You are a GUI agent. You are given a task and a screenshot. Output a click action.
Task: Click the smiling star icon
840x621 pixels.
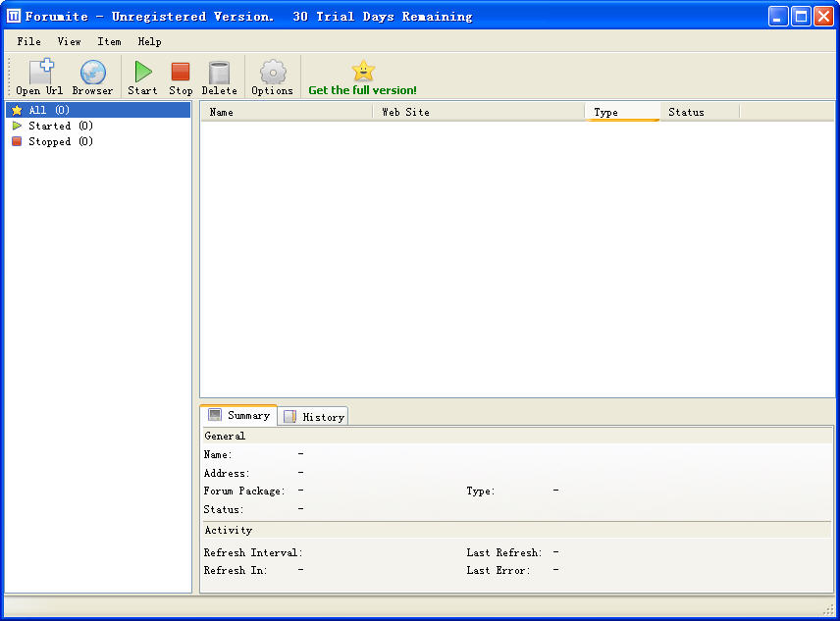pyautogui.click(x=363, y=71)
